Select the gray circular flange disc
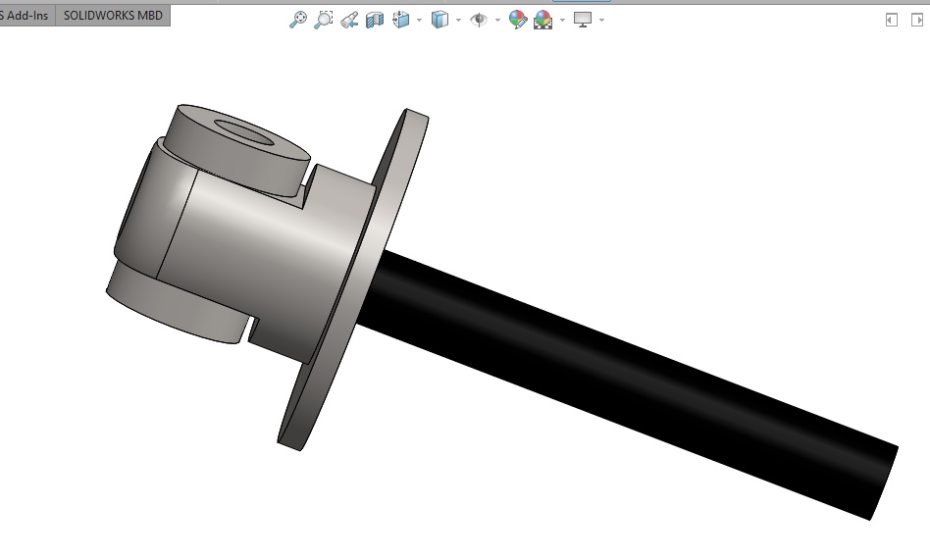 353,279
